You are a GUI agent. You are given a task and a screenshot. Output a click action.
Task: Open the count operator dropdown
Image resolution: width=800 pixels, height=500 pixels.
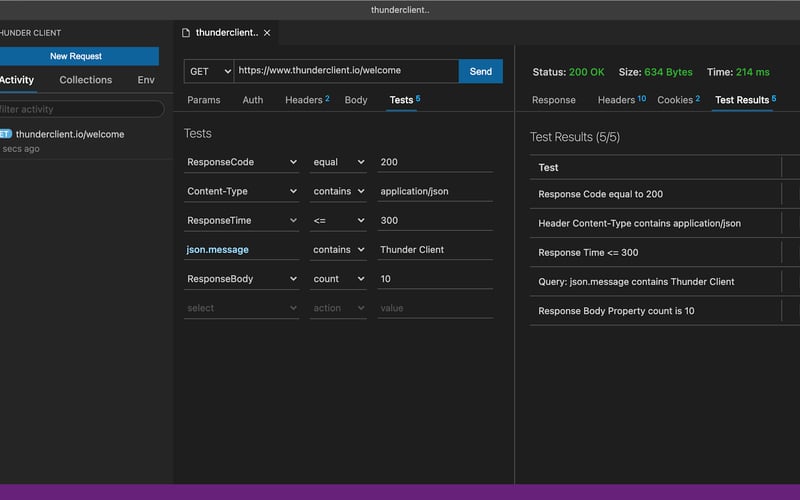(338, 279)
